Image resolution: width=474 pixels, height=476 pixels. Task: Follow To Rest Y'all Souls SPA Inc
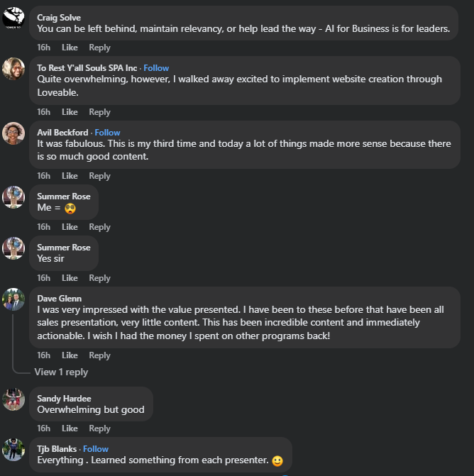click(x=156, y=68)
